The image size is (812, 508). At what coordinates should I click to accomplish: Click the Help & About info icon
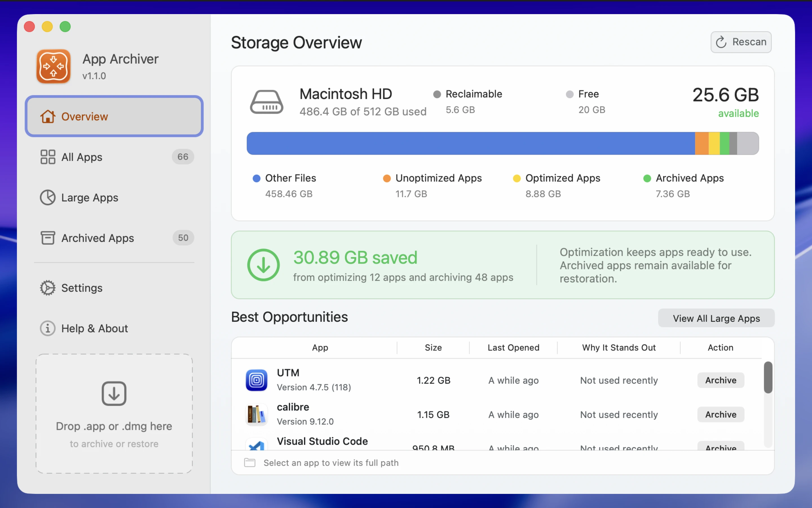coord(48,328)
